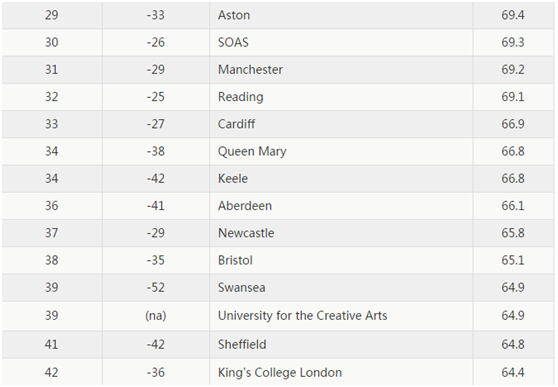Select University for the Creative Arts
Viewport: 558px width, 387px height.
302,315
